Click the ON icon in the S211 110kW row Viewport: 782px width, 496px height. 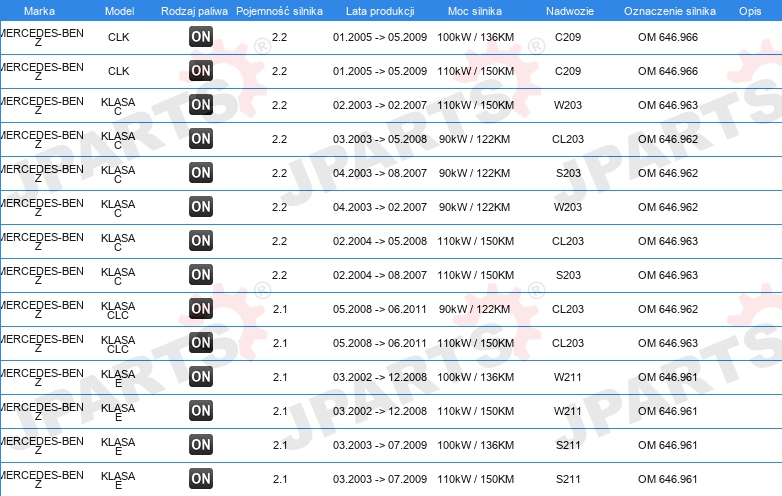201,479
